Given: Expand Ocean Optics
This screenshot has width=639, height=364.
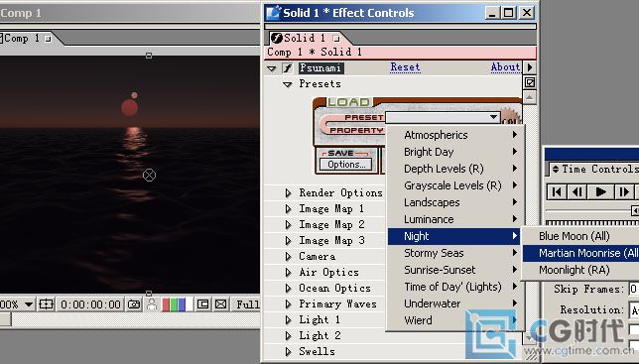Looking at the screenshot, I should pos(288,289).
